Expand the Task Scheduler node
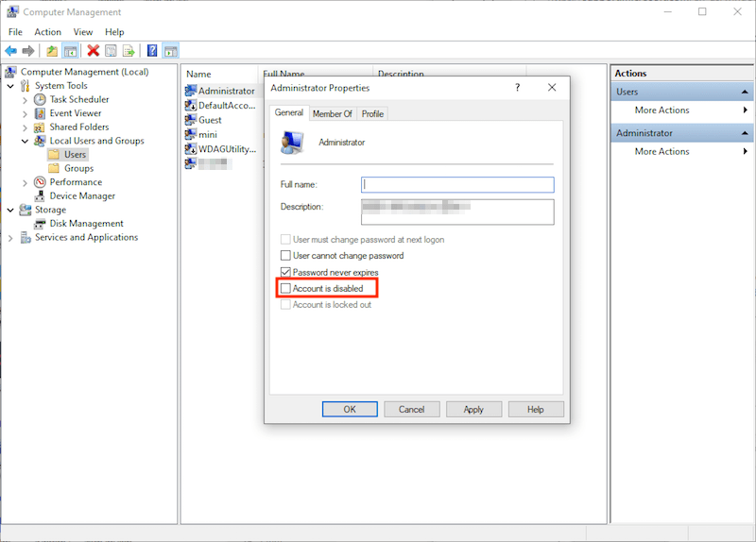 26,100
